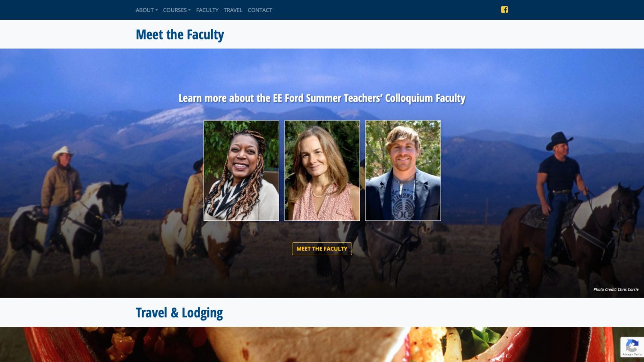Click the Meet the Faculty heading
644x362 pixels.
click(180, 34)
